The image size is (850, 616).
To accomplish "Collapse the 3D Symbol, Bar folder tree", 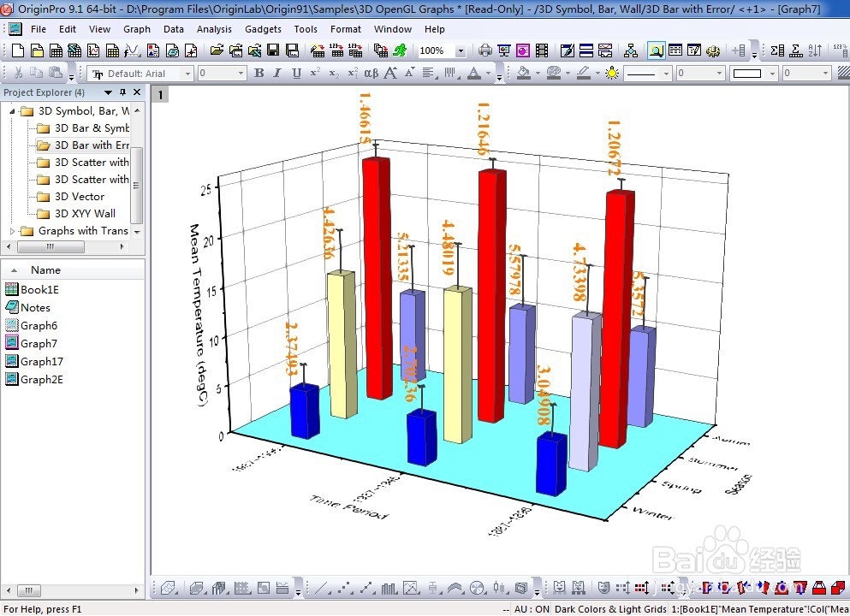I will tap(12, 111).
